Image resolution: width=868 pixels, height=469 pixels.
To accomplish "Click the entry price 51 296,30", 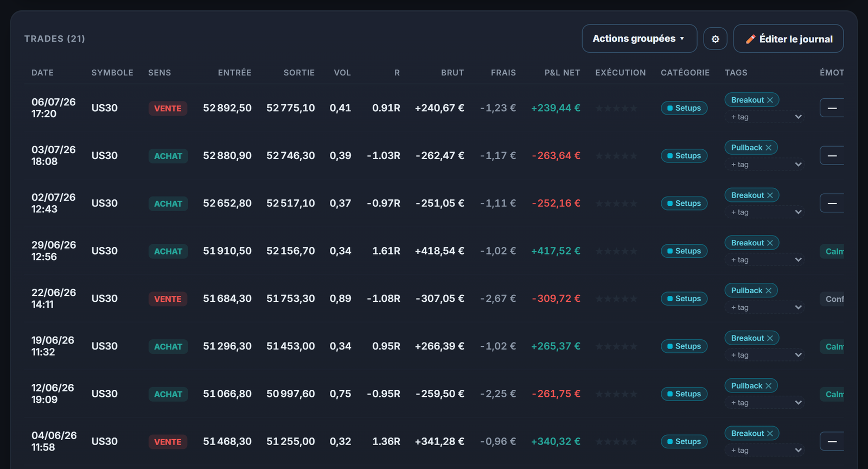I will (x=227, y=346).
